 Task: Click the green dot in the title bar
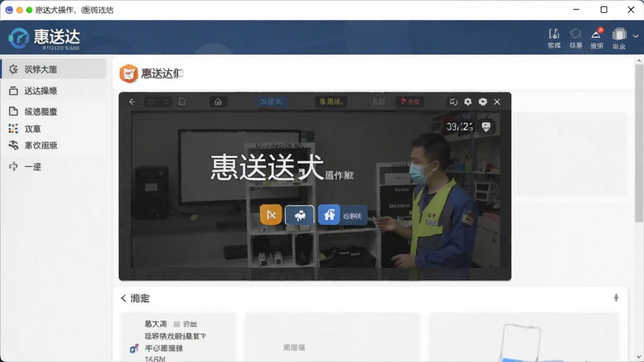[x=29, y=10]
